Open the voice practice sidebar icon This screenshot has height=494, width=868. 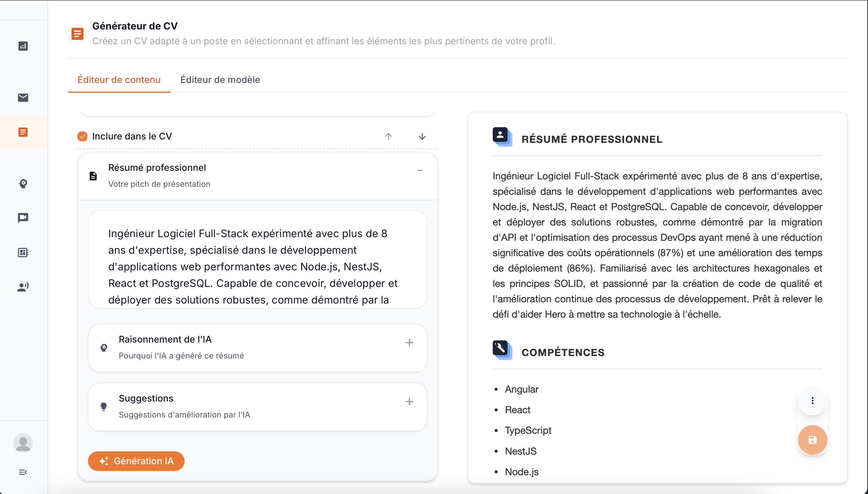[x=23, y=287]
